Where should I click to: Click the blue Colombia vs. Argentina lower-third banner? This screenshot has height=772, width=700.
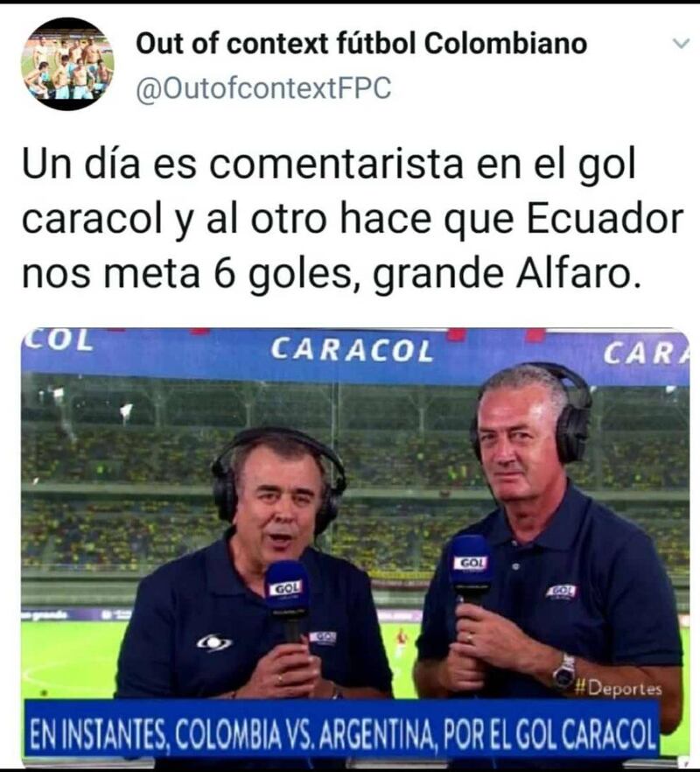pyautogui.click(x=341, y=728)
